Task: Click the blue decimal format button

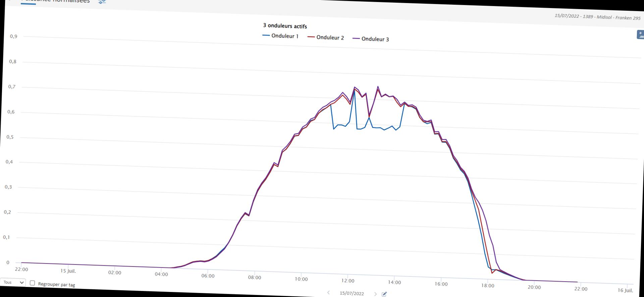Action: tap(640, 35)
